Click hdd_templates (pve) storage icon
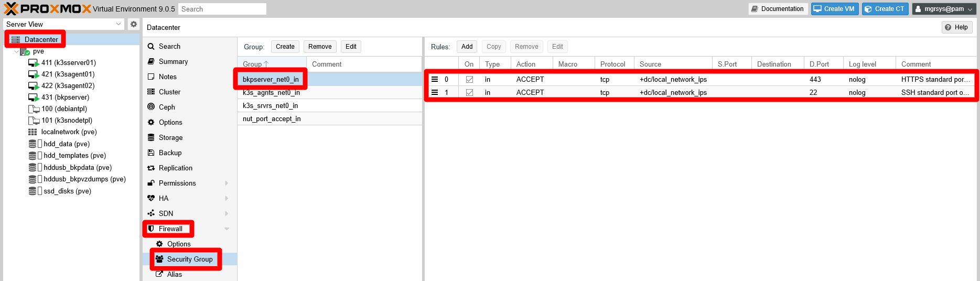980x281 pixels. pyautogui.click(x=33, y=156)
